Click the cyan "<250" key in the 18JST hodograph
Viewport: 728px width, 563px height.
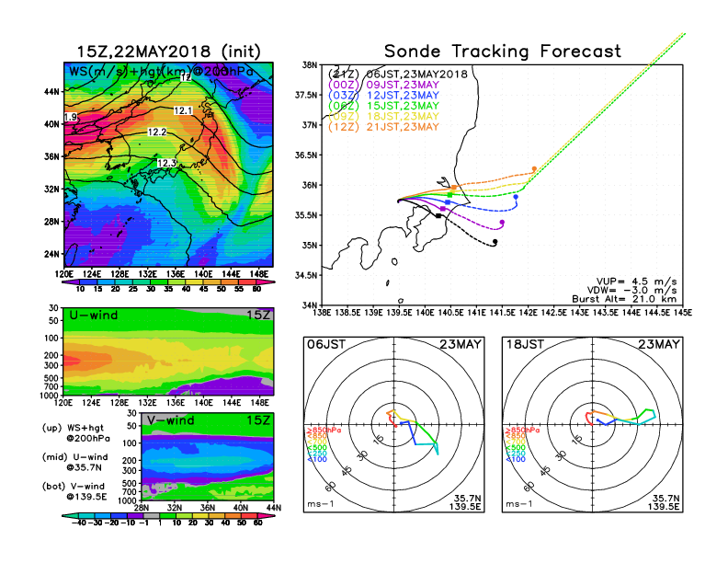coord(516,454)
